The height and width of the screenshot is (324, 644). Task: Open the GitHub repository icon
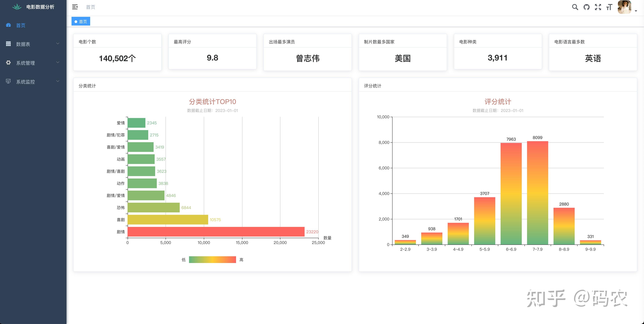click(x=587, y=7)
